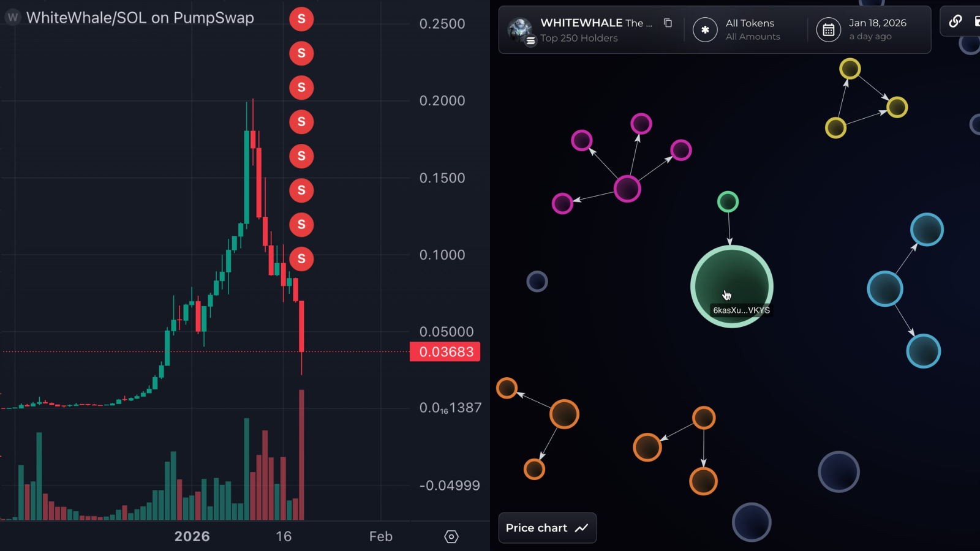Click the 0.03683 current price label
The image size is (980, 551).
pos(445,352)
